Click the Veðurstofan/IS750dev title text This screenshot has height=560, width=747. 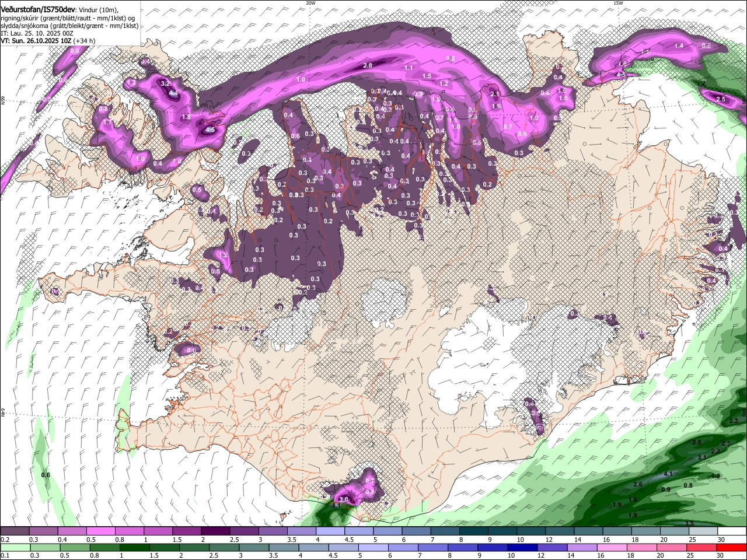[37, 9]
